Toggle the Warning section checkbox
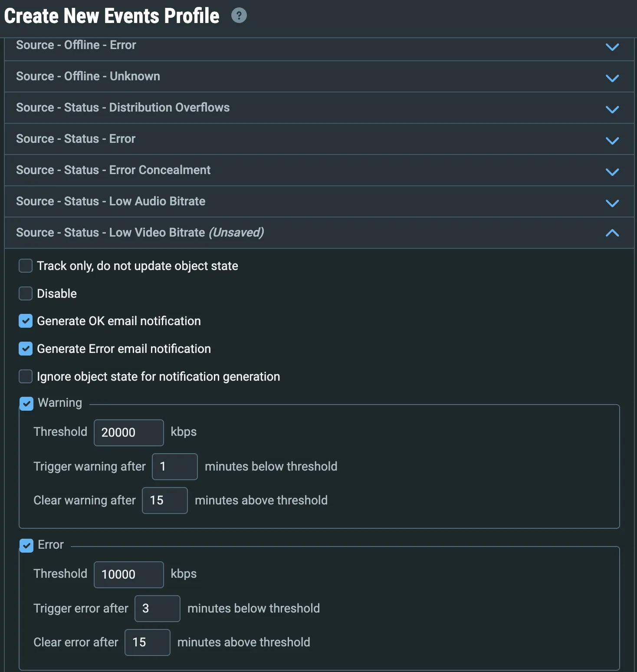637x672 pixels. click(26, 403)
